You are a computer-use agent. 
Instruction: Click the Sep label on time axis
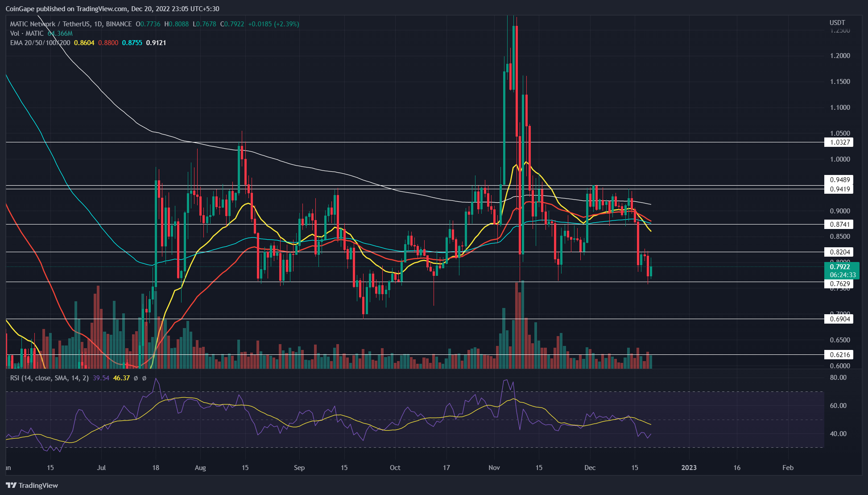point(299,468)
